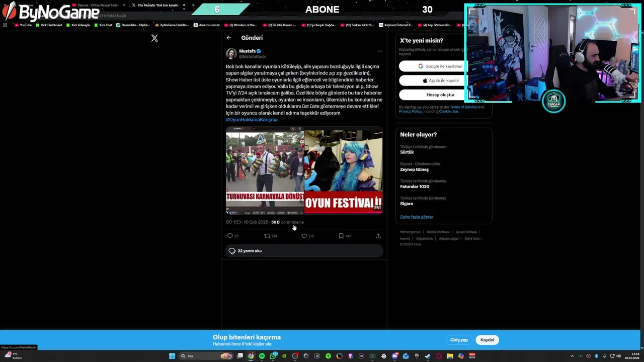Open trending topic 'Zeynep Güneş'
Image resolution: width=644 pixels, height=362 pixels.
click(414, 169)
